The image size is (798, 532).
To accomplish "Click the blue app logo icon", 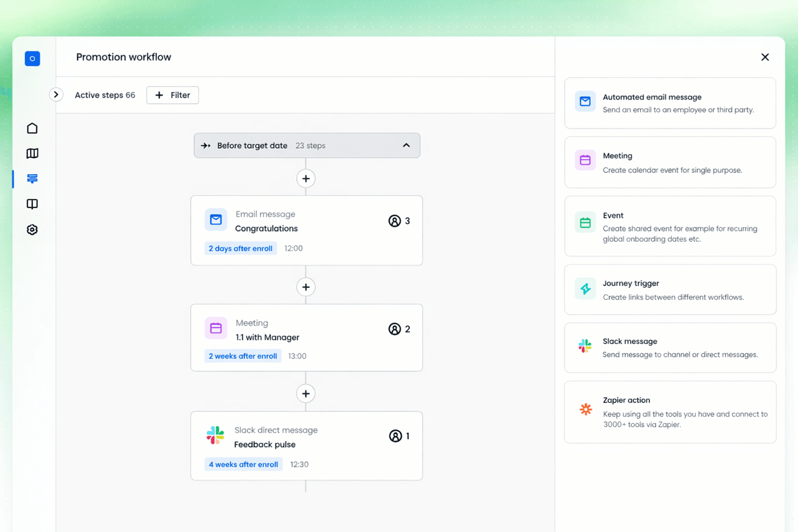I will (32, 59).
